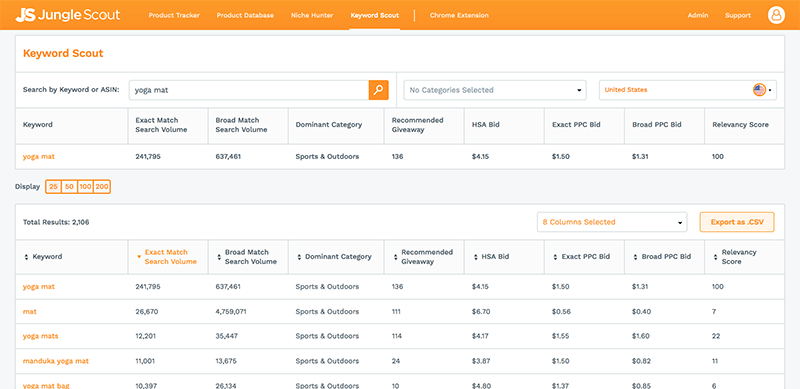Select the $3.87 HSA bid cell
Image resolution: width=800 pixels, height=389 pixels.
481,361
